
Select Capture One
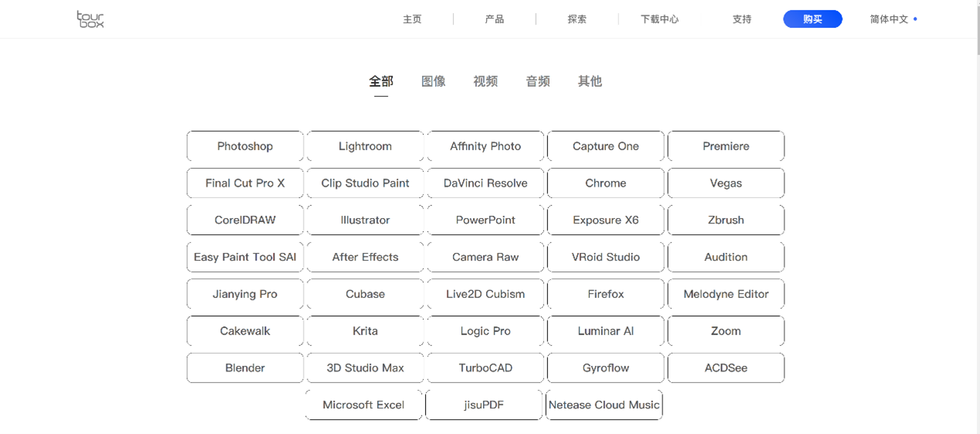606,146
